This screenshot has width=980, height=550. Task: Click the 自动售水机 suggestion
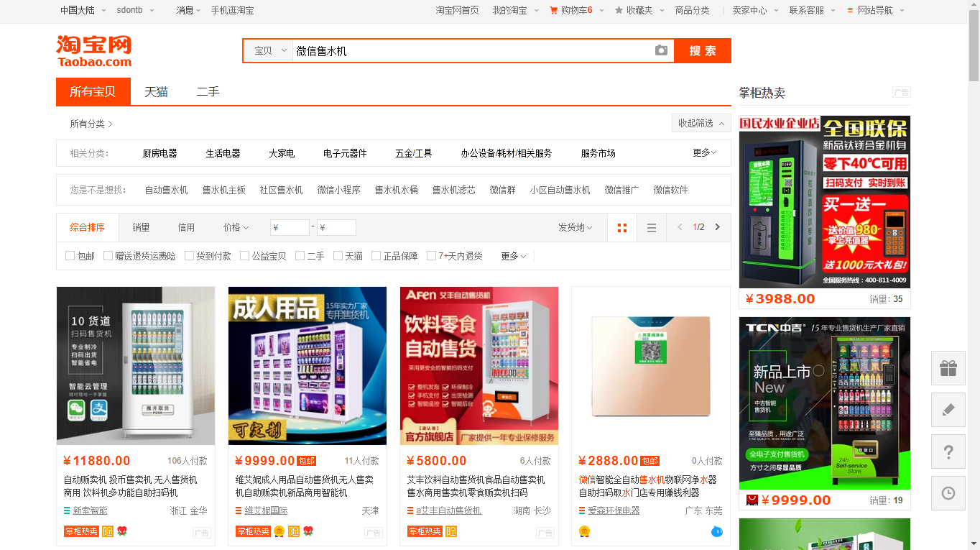pyautogui.click(x=166, y=190)
